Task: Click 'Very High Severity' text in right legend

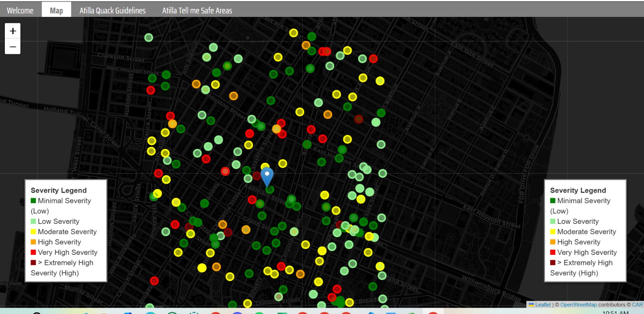Action: coord(587,252)
